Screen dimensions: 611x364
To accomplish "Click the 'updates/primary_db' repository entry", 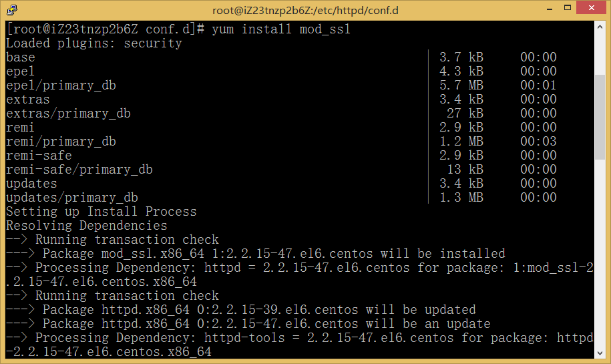I will click(x=72, y=198).
